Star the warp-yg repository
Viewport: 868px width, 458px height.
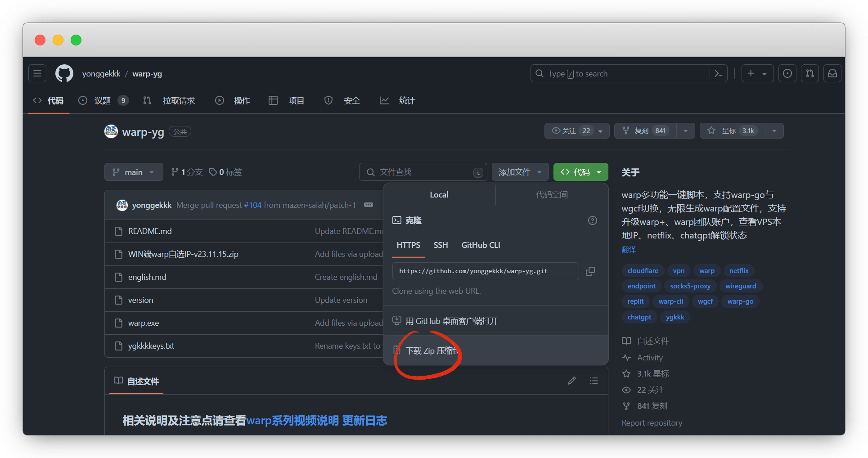733,131
